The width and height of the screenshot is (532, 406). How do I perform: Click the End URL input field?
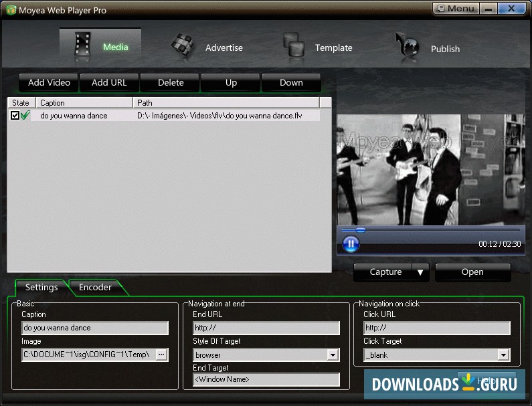pyautogui.click(x=266, y=328)
